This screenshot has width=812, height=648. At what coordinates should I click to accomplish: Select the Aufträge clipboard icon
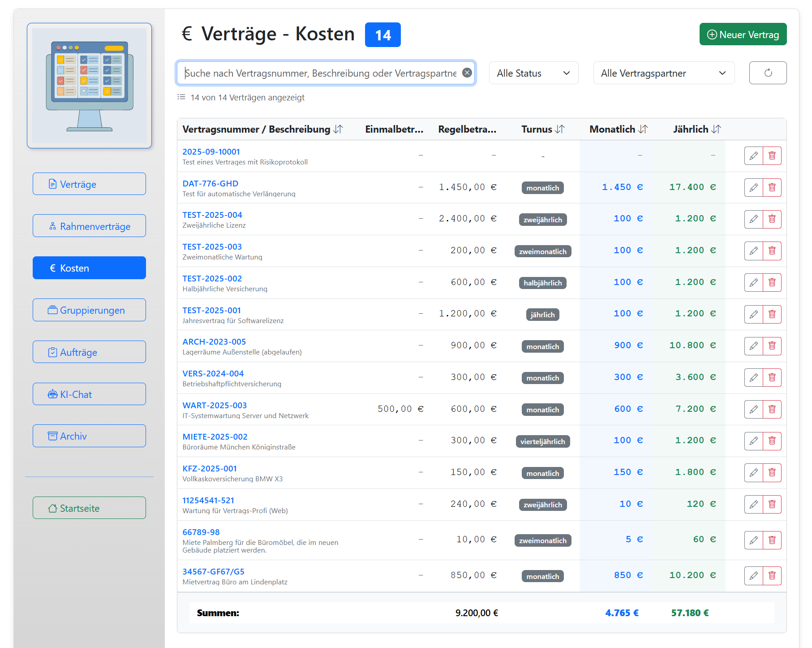[x=52, y=352]
